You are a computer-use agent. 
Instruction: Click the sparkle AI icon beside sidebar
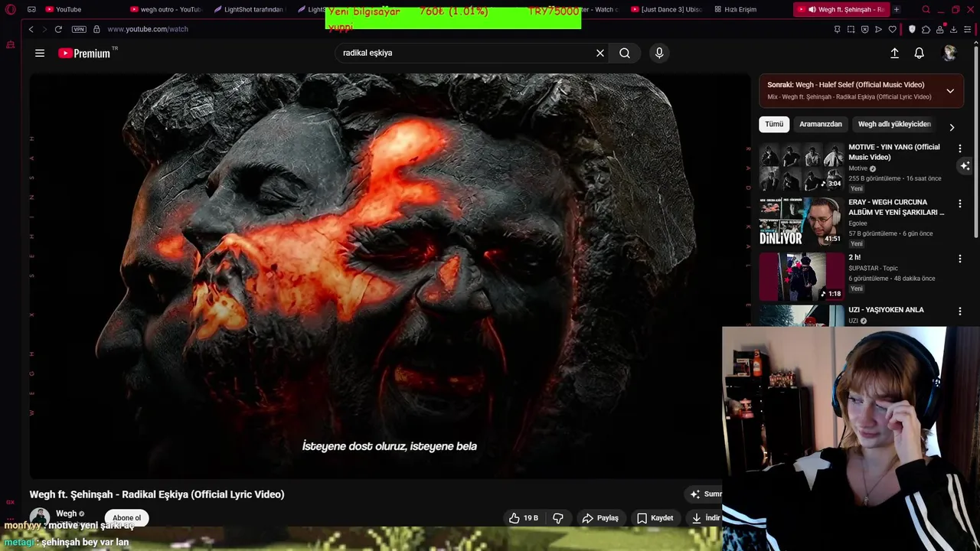[x=965, y=165]
